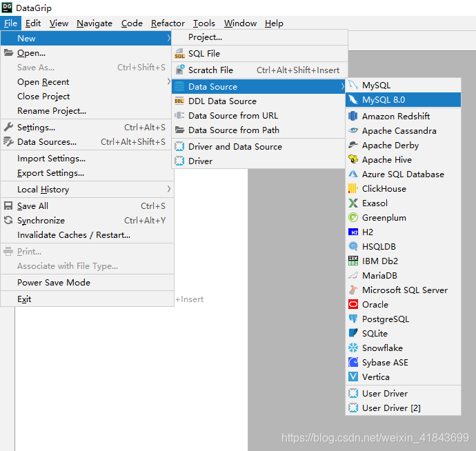Click the MySQL 8.0 dolphin icon
Screen dimensions: 476x451
[353, 99]
